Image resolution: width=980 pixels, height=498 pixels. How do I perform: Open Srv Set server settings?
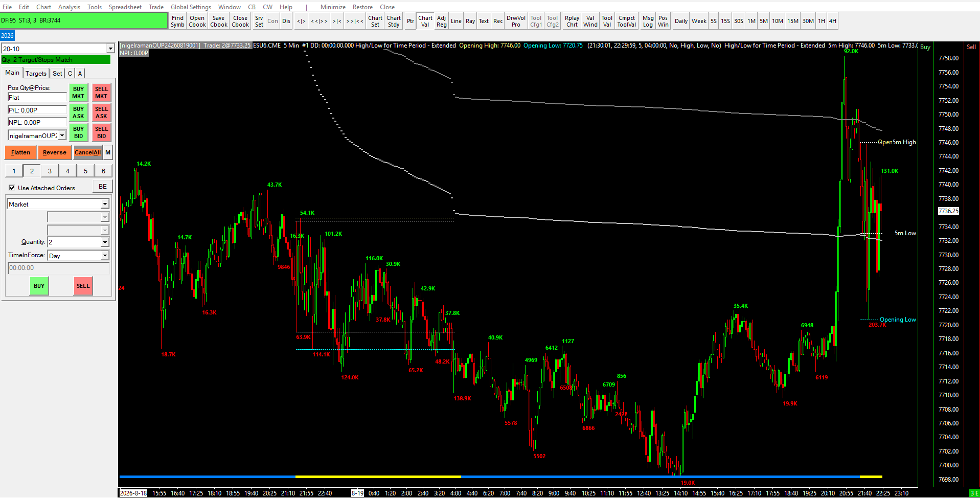point(259,21)
